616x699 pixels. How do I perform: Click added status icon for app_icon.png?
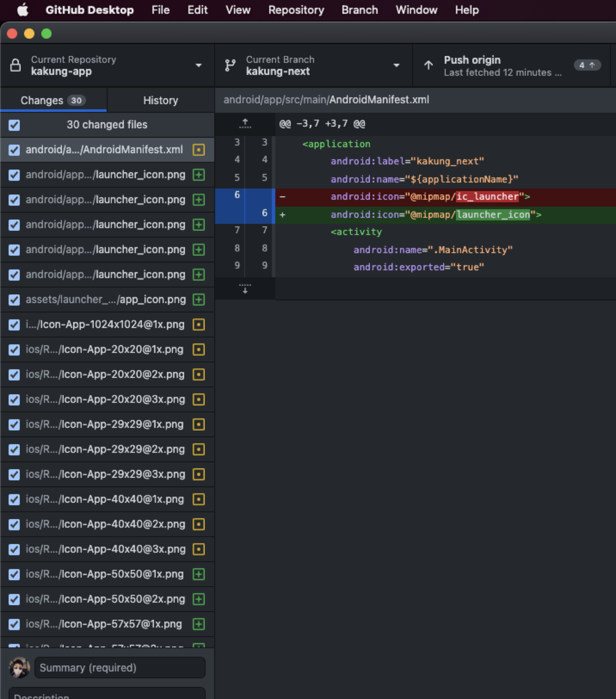click(199, 300)
